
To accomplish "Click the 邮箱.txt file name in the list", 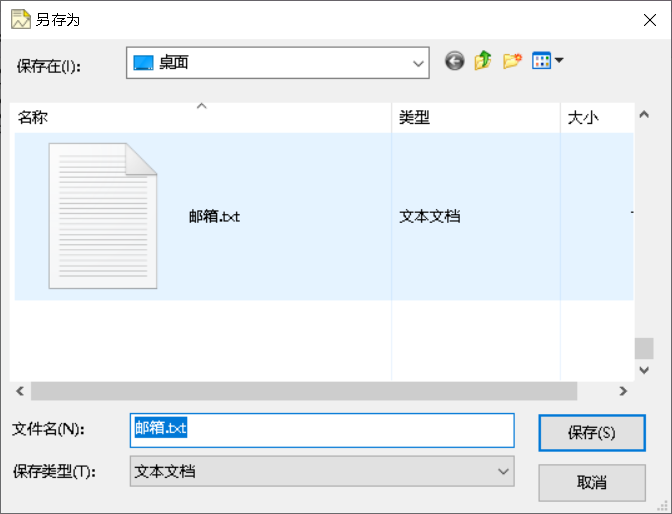I will [214, 216].
